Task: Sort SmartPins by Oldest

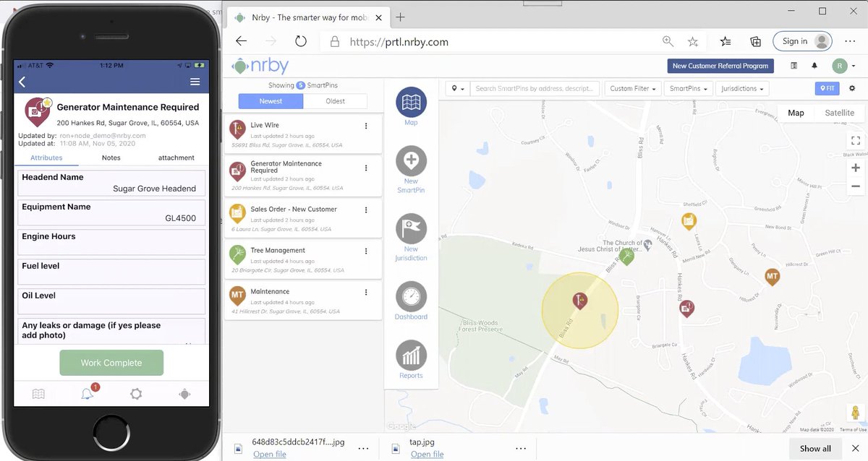Action: (x=335, y=101)
